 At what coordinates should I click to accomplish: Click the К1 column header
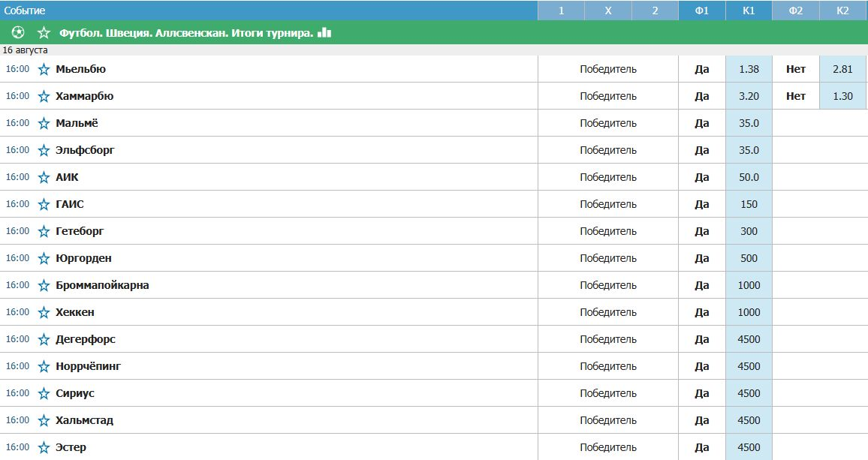coord(749,11)
